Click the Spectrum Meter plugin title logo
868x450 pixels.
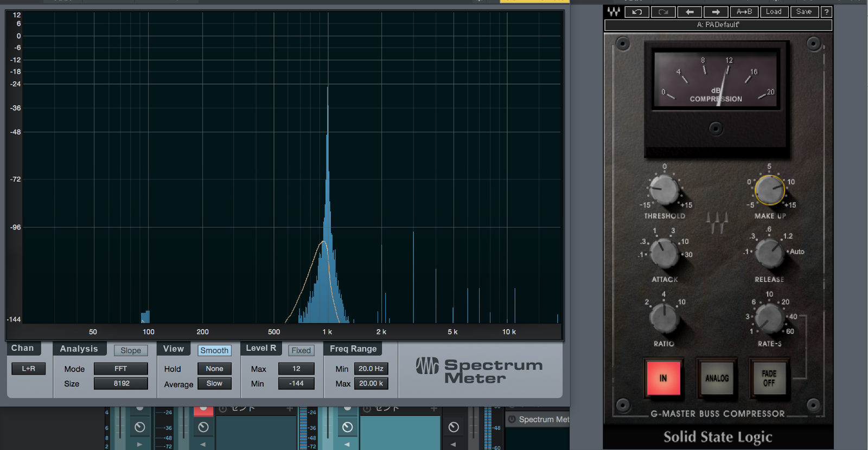[479, 371]
